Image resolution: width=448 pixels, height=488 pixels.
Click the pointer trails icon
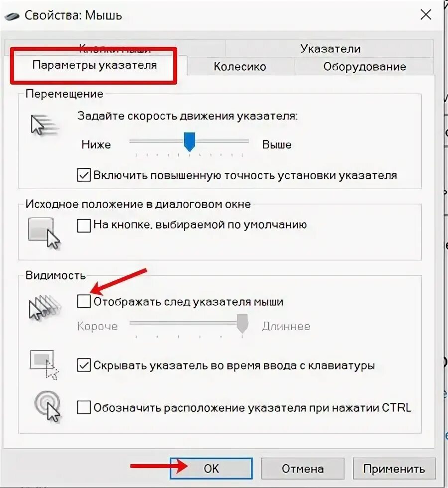tap(45, 308)
